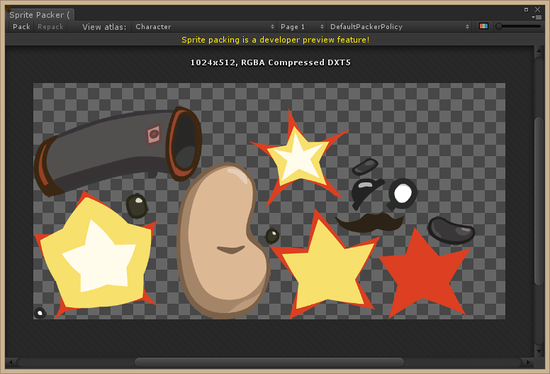This screenshot has height=374, width=550.
Task: Open the Page 1 dropdown
Action: tap(302, 27)
